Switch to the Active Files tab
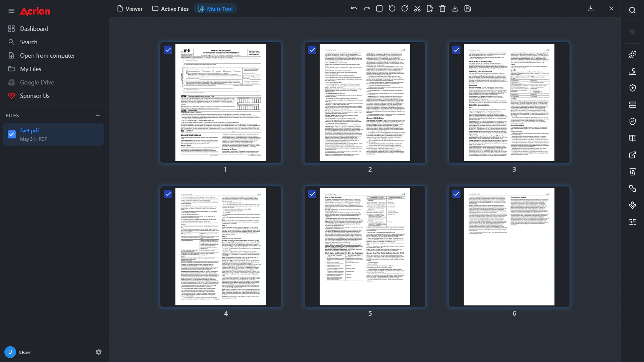644x362 pixels. click(170, 9)
